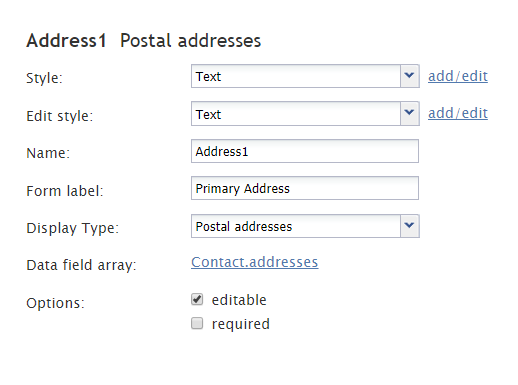Click add/edit link beside Edit style
Screen dimensions: 518x385
pos(458,113)
